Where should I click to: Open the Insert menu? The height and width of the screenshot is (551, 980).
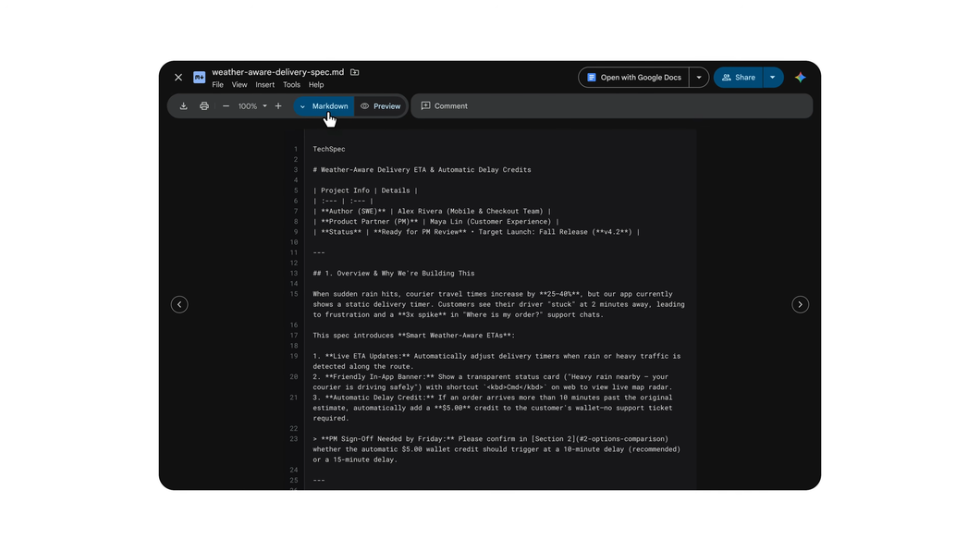pos(264,85)
